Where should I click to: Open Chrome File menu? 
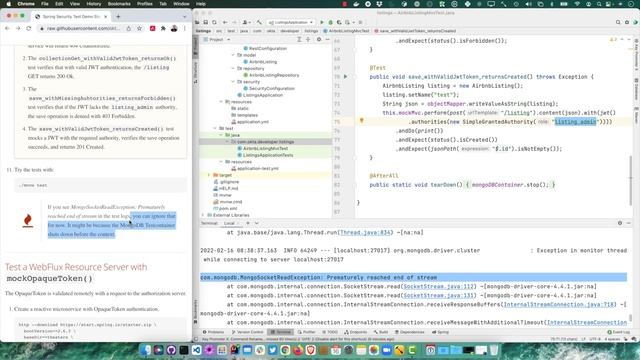[45, 4]
